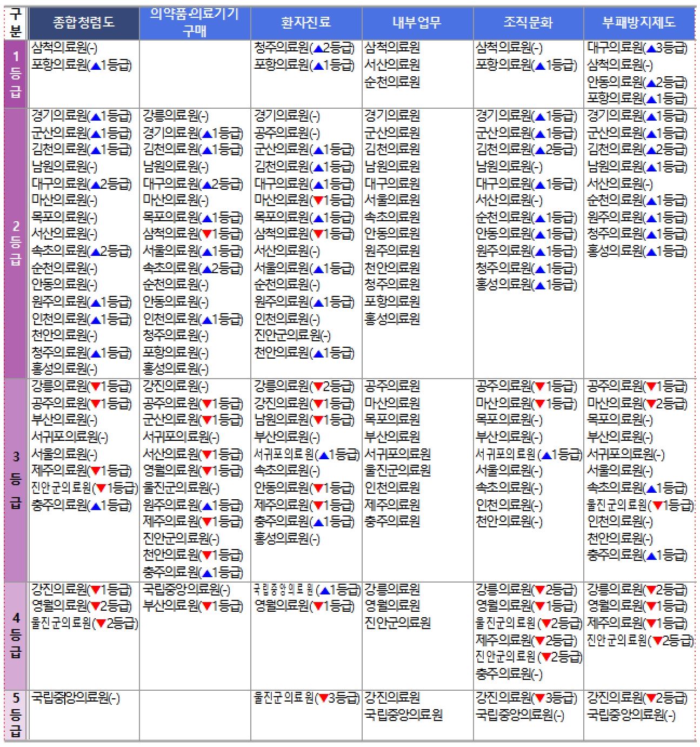Click 울진군의료원 in 내부업무 3등급

(x=398, y=471)
